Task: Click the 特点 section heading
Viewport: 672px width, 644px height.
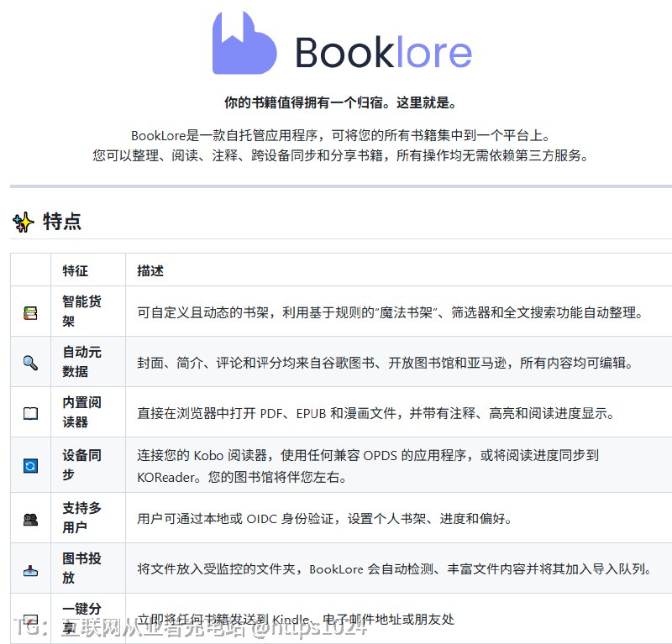Action: [61, 222]
